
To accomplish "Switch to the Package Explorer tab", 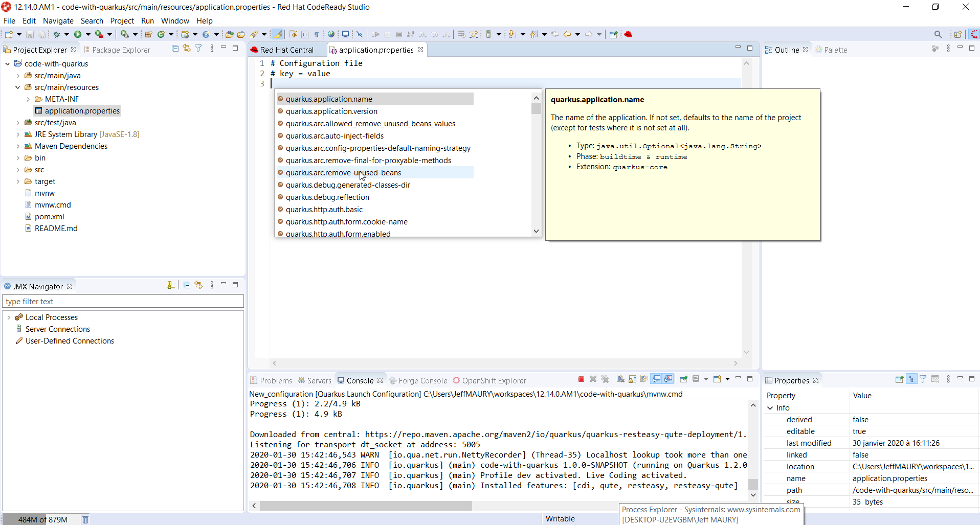I will [117, 50].
